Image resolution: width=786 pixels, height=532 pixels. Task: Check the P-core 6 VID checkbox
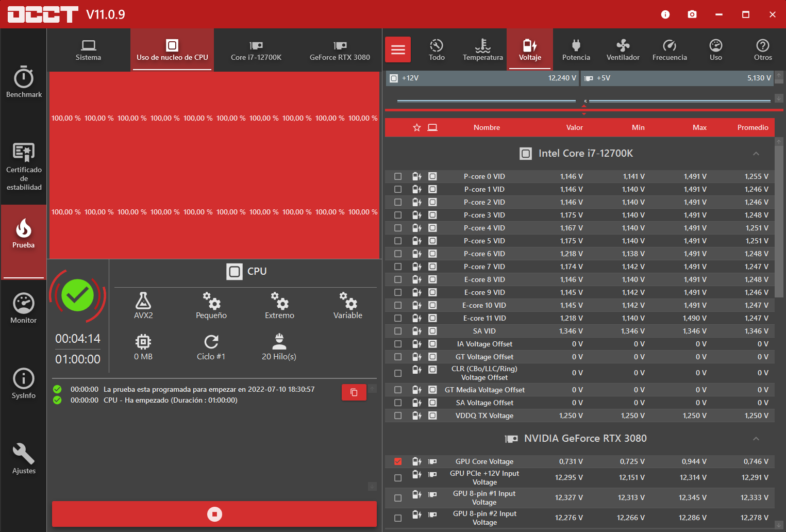click(398, 254)
